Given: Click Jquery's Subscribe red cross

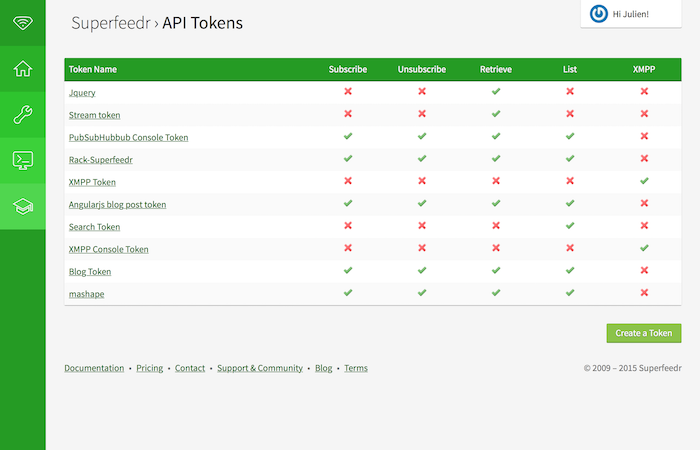Looking at the screenshot, I should point(348,92).
